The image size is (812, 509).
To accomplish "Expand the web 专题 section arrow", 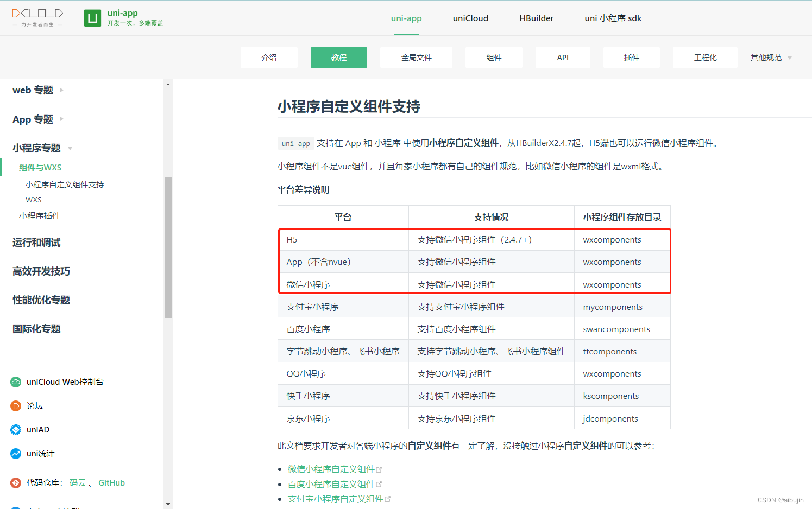I will point(61,90).
